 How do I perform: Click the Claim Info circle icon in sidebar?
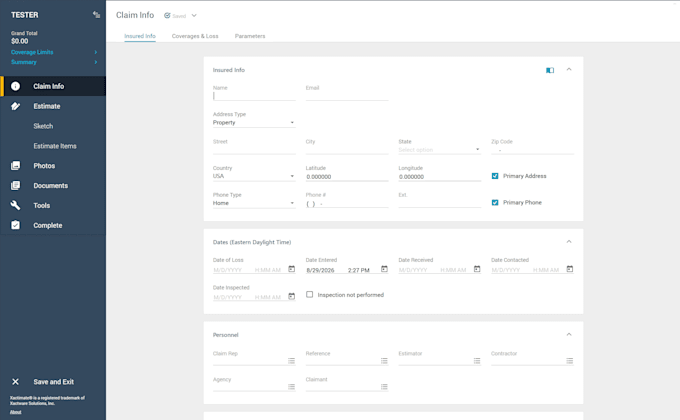pyautogui.click(x=16, y=86)
